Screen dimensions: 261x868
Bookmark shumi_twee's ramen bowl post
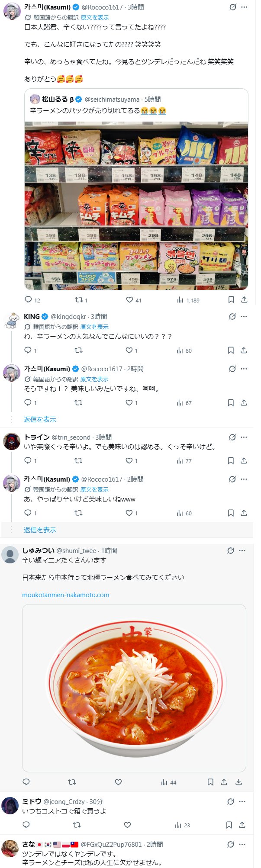pyautogui.click(x=210, y=782)
